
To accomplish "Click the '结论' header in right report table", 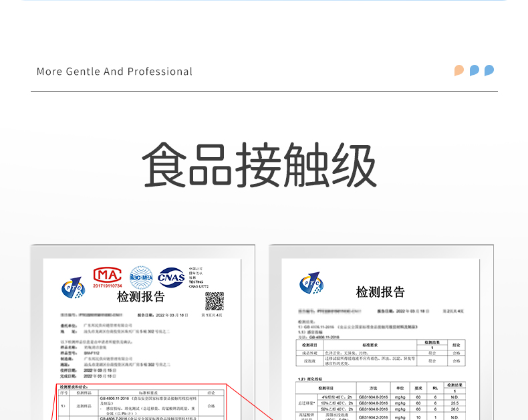I will click(456, 345).
